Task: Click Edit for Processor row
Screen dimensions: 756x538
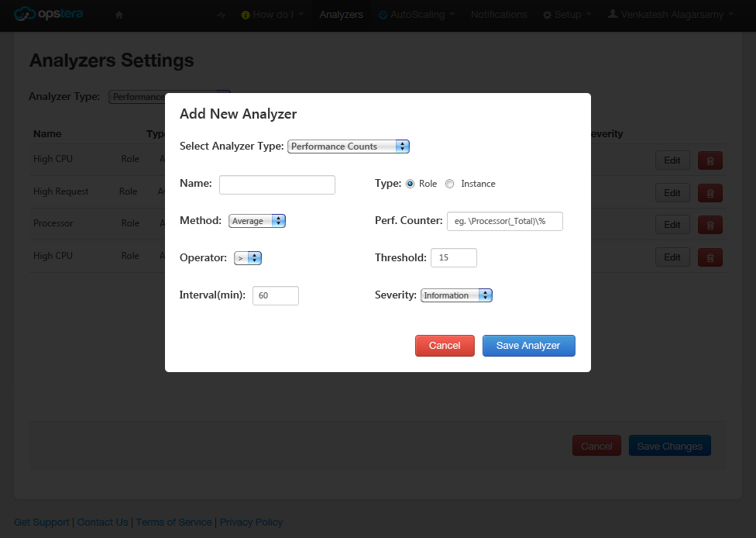Action: pyautogui.click(x=672, y=225)
